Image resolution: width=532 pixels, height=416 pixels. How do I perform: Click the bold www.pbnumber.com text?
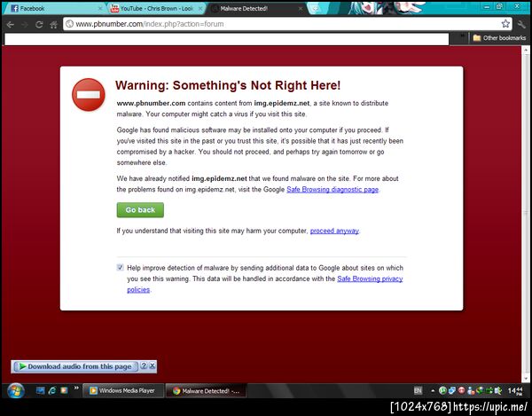151,103
